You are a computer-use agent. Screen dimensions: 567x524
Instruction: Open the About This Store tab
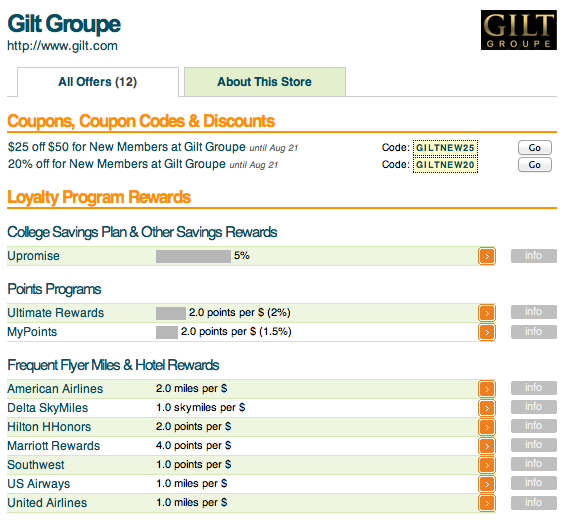tap(265, 82)
